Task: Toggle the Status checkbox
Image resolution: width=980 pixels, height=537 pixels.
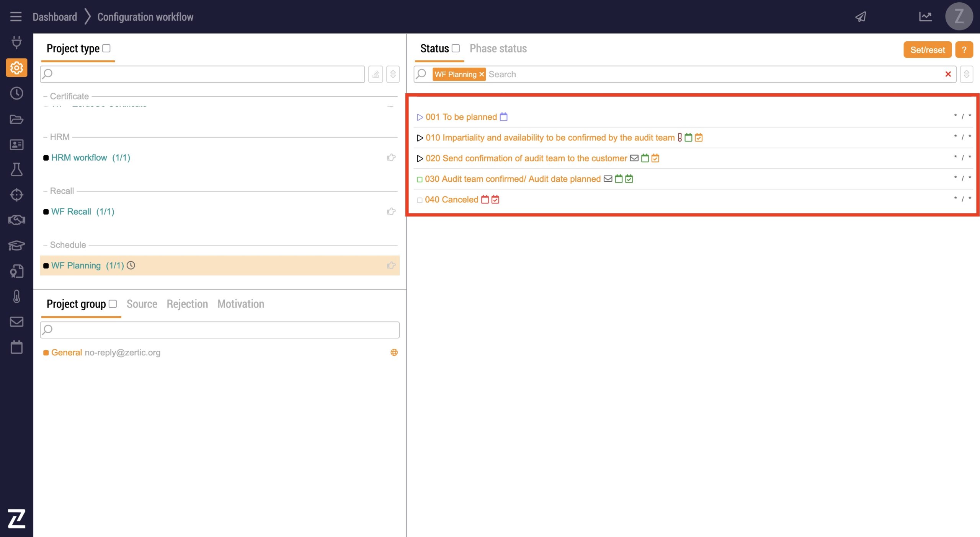Action: click(x=456, y=49)
